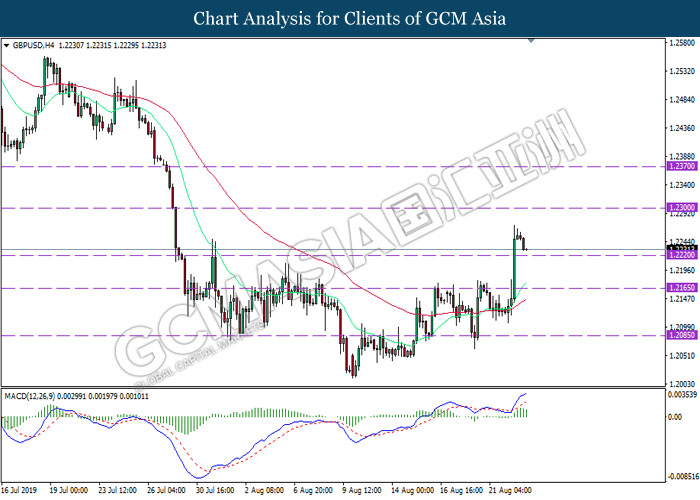Click the -0.008516 MACD scale value
The height and width of the screenshot is (500, 700).
pos(683,477)
